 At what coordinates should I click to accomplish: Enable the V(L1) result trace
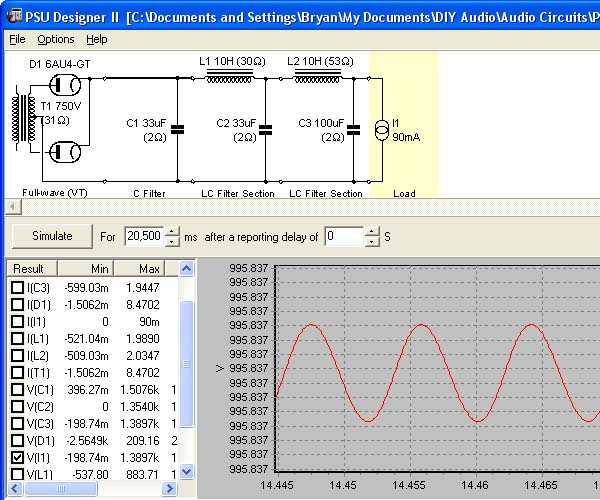click(x=17, y=474)
